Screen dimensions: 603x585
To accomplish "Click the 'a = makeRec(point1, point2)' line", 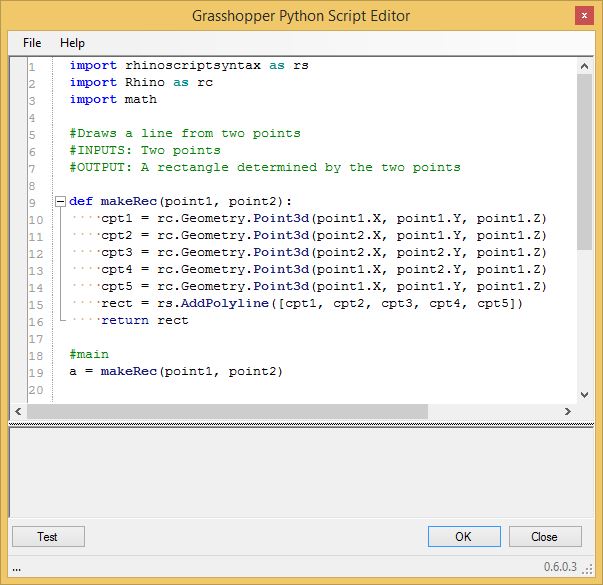I will point(176,371).
